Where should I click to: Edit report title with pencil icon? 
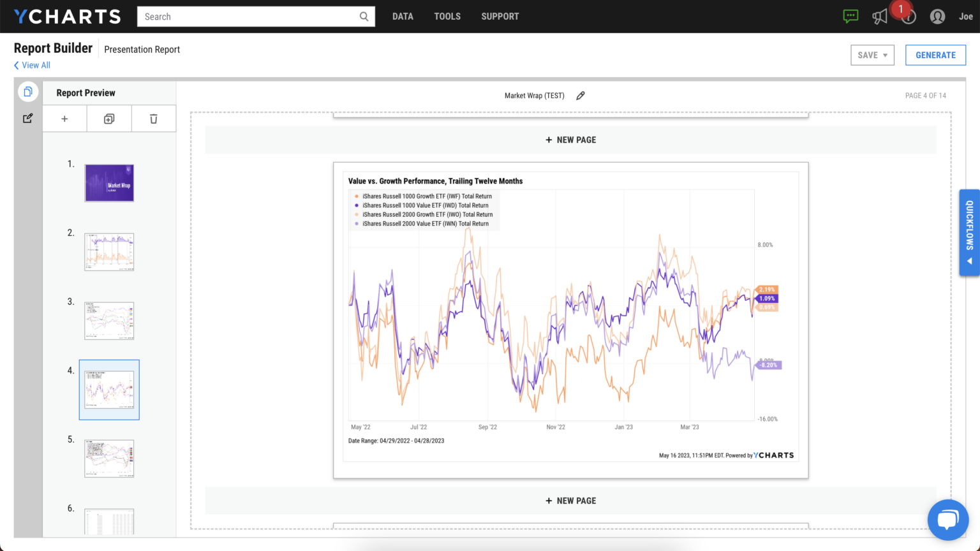[581, 96]
